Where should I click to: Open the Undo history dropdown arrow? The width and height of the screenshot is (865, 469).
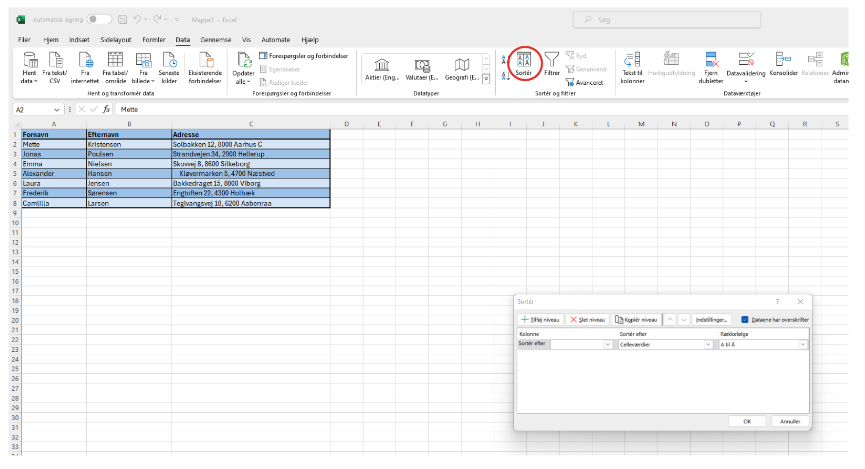pyautogui.click(x=146, y=20)
